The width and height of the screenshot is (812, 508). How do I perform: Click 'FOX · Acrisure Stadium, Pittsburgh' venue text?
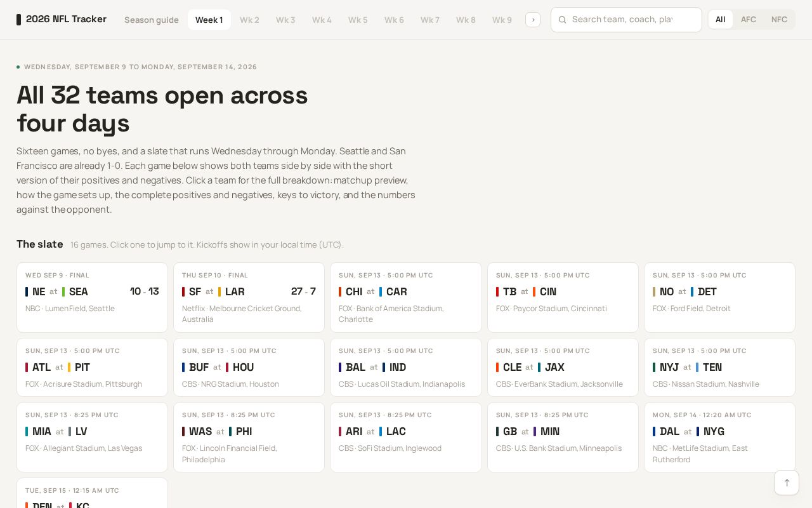[x=84, y=384]
